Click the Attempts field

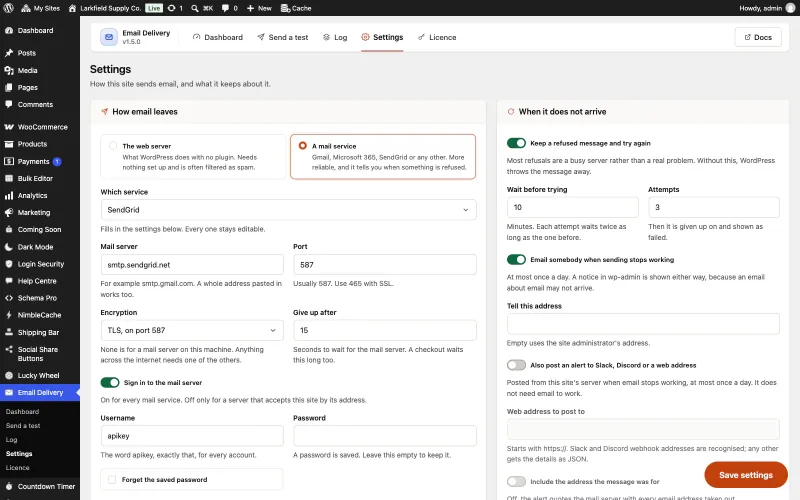pos(714,208)
